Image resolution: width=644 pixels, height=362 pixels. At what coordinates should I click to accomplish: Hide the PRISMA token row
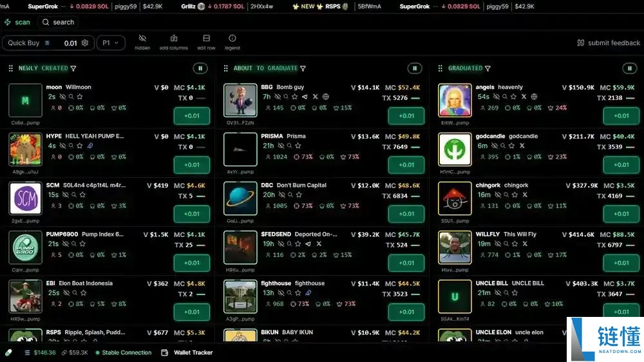pyautogui.click(x=281, y=146)
